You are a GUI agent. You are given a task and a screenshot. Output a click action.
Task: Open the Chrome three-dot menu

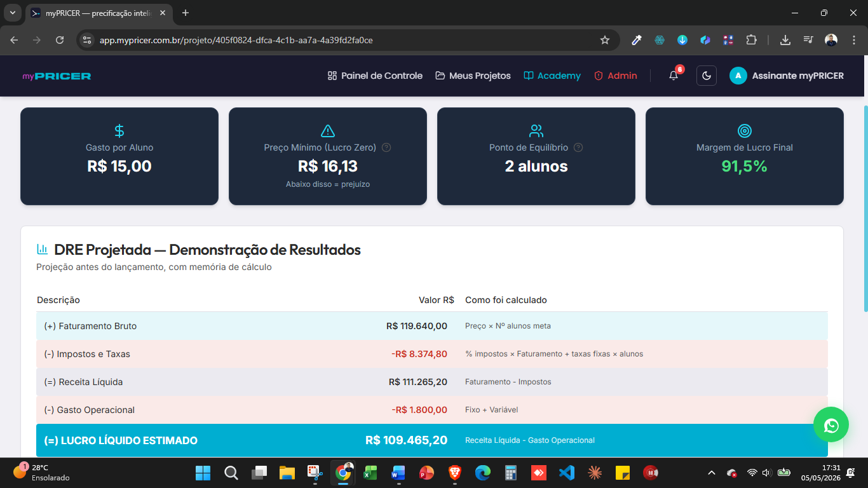853,40
